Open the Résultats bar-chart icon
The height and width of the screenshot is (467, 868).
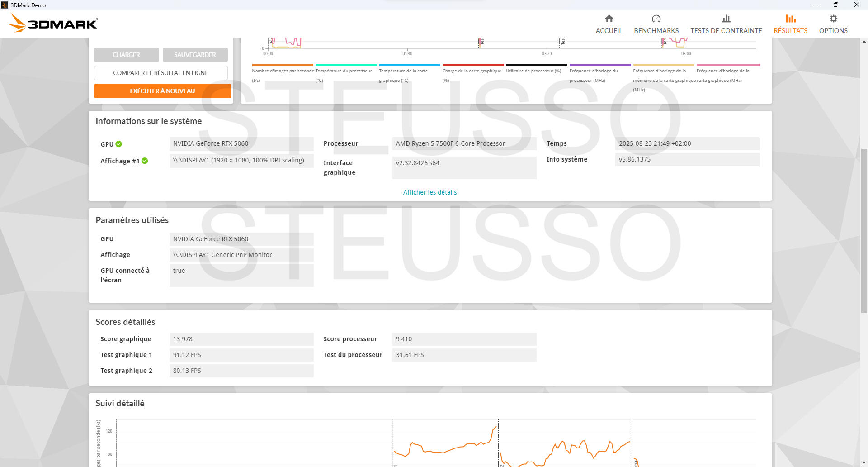[x=790, y=19]
